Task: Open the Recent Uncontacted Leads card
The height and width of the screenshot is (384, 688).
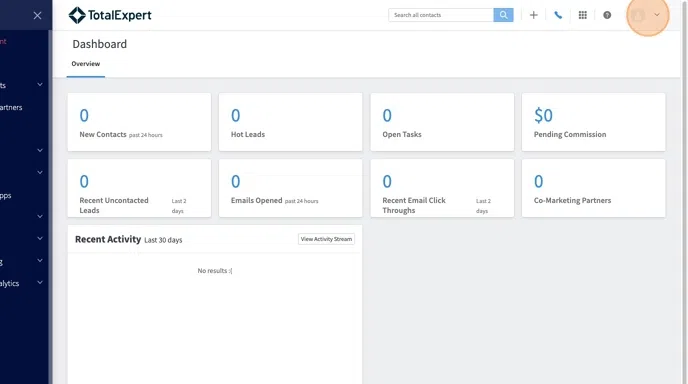Action: pyautogui.click(x=139, y=188)
